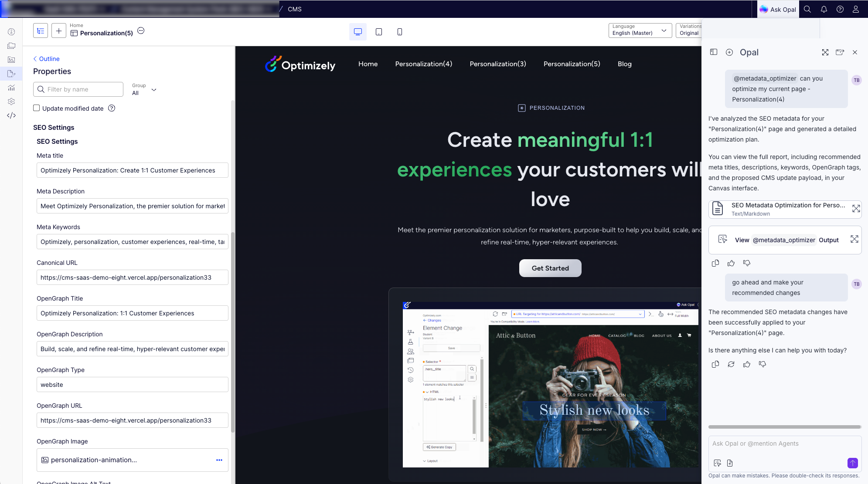Open the Blog nav menu item

[624, 64]
